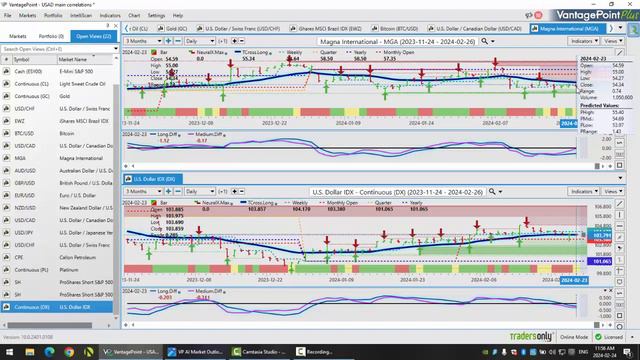This screenshot has height=360, width=640.
Task: Expand the Search Open Views dropdown arrow
Action: tap(116, 49)
